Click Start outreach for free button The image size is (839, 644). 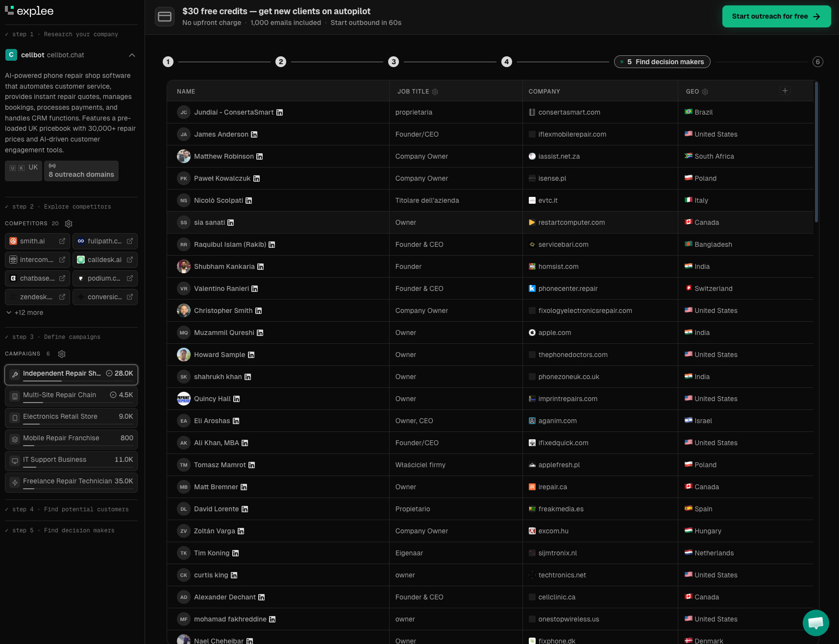click(776, 16)
